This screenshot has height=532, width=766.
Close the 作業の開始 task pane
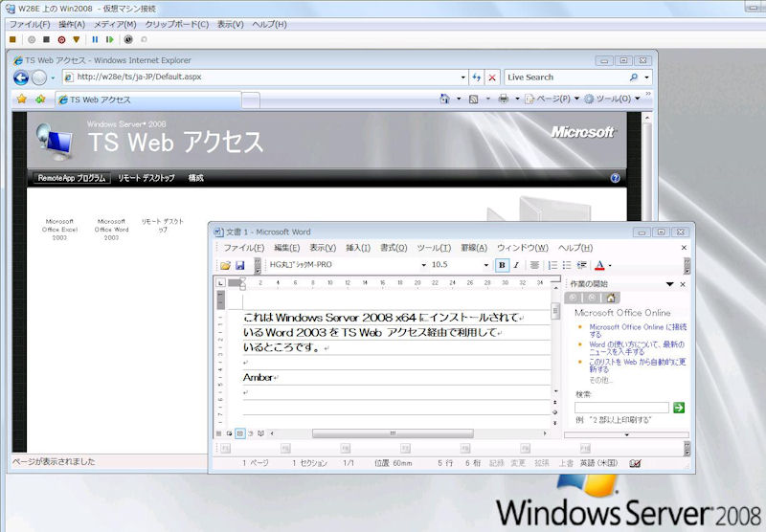(x=683, y=284)
